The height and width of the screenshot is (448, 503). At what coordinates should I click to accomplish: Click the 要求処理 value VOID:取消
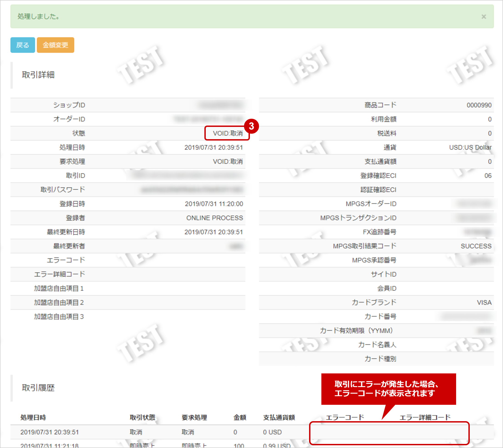point(228,161)
